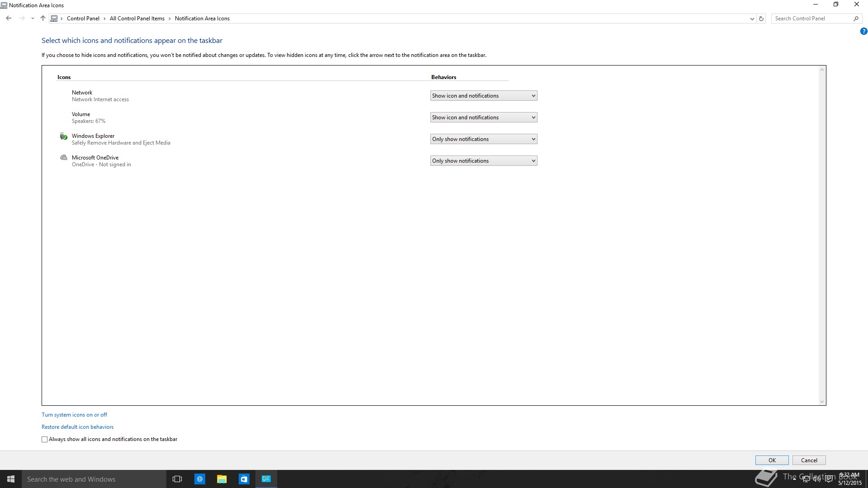
Task: Open the Windows Start button
Action: click(x=11, y=479)
